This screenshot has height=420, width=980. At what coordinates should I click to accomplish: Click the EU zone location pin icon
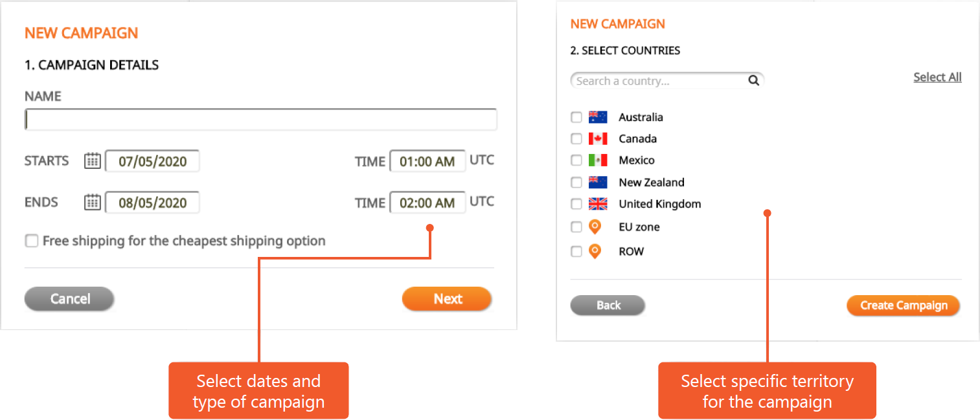click(x=595, y=227)
